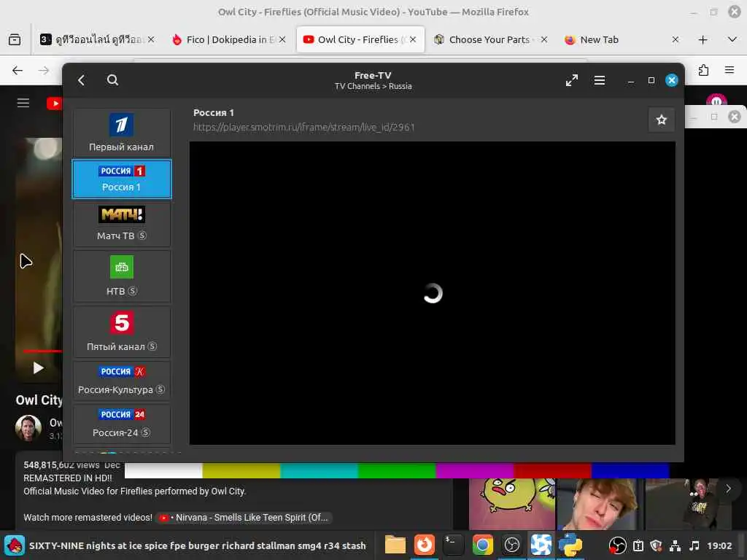The image size is (747, 560).
Task: Select the Первый канал channel
Action: coord(122,133)
